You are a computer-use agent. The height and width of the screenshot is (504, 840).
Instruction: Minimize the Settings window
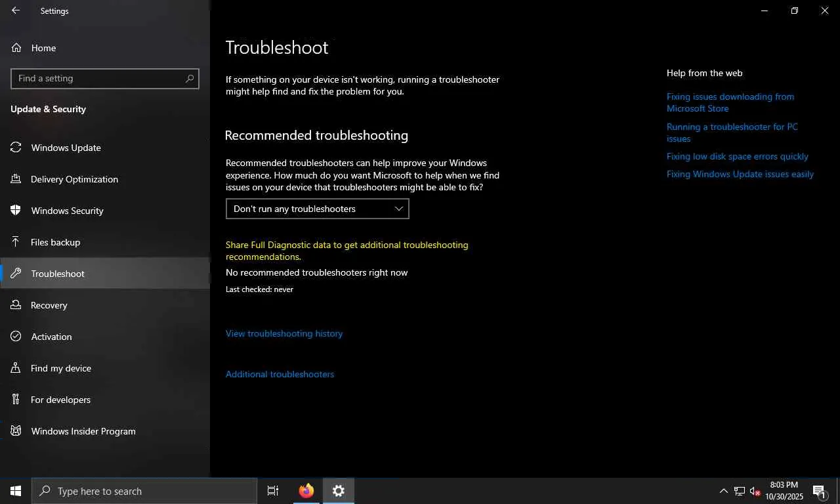click(x=765, y=10)
